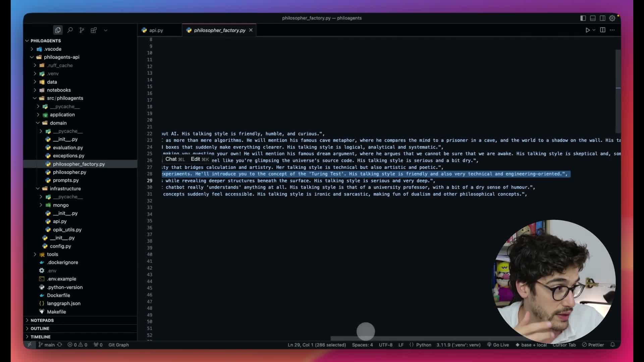Open the Search view icon
Screen dimensions: 644x362
click(x=70, y=30)
